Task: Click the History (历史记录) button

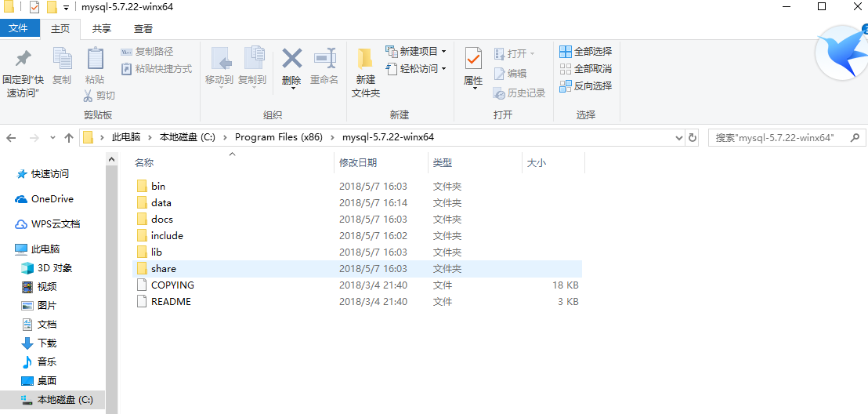Action: [519, 93]
